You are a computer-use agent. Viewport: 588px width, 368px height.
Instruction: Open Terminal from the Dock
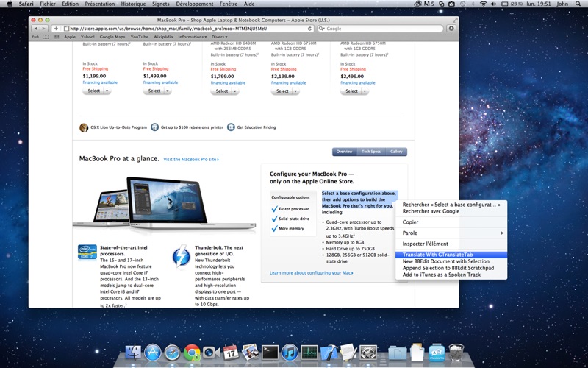point(270,353)
